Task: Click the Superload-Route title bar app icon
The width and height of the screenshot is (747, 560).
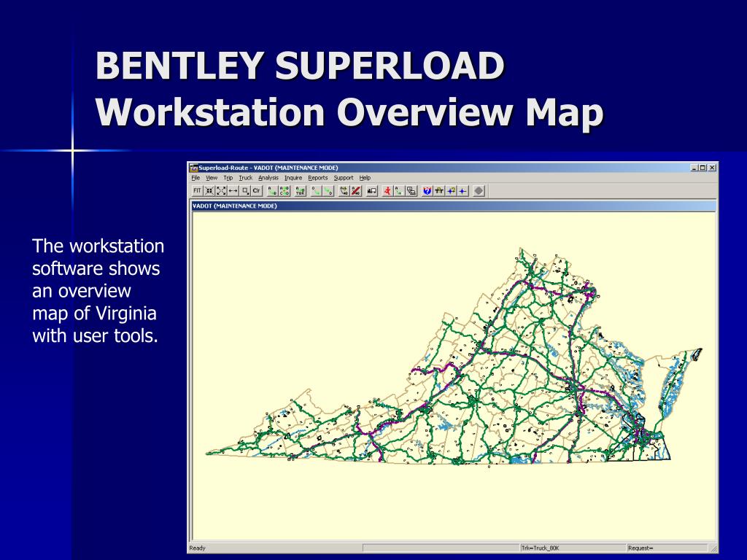Action: [x=193, y=168]
